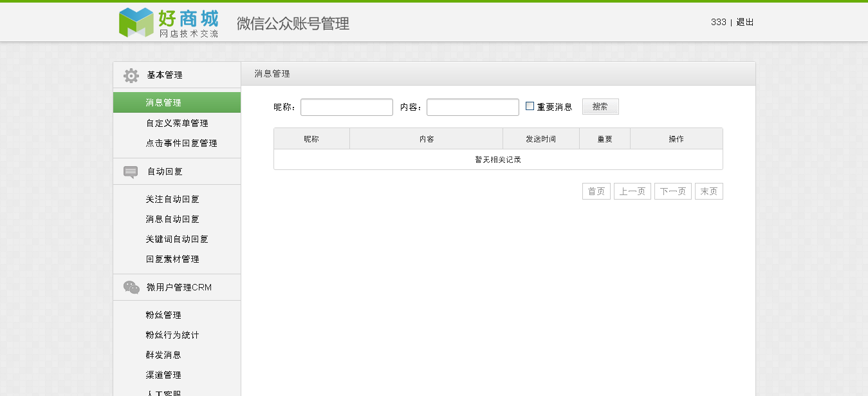Click the 消息管理 panel heading
The width and height of the screenshot is (868, 396).
[x=272, y=74]
